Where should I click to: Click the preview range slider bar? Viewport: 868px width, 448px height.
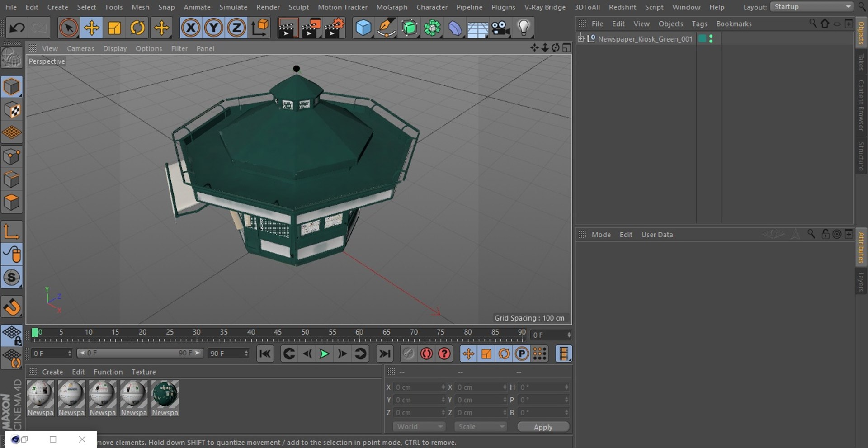[x=140, y=353]
